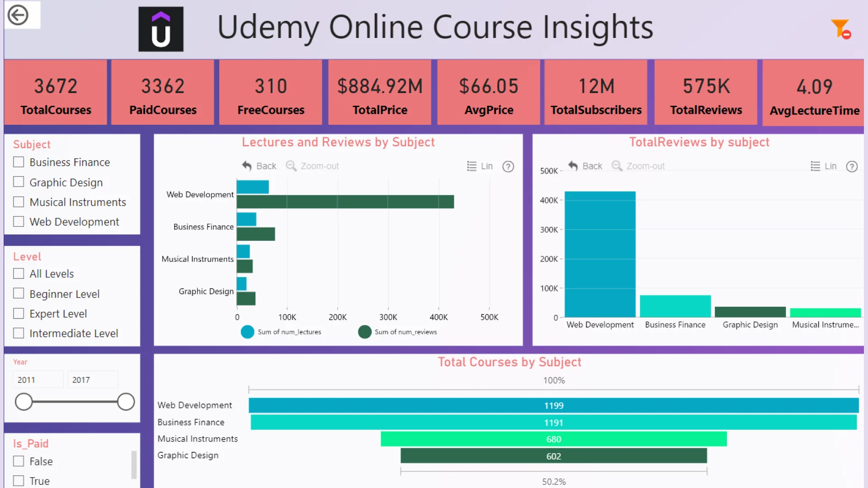The height and width of the screenshot is (488, 868).
Task: Click Musical Instruments lectures bar in horizontal chart
Action: (x=243, y=251)
